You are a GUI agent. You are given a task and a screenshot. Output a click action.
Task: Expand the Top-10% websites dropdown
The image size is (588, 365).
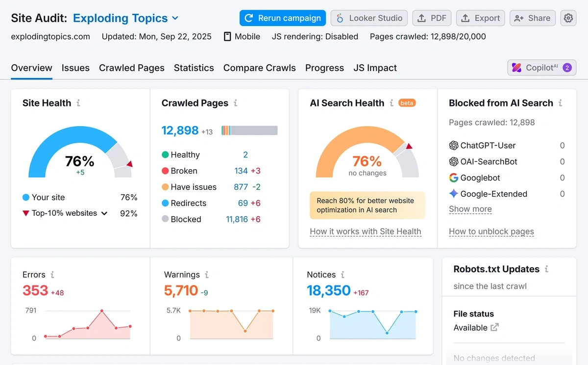(104, 213)
